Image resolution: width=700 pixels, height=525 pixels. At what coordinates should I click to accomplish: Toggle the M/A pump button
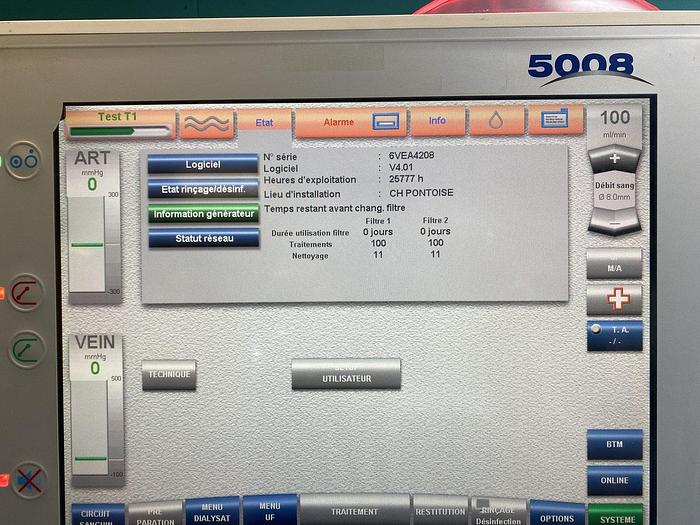[614, 264]
